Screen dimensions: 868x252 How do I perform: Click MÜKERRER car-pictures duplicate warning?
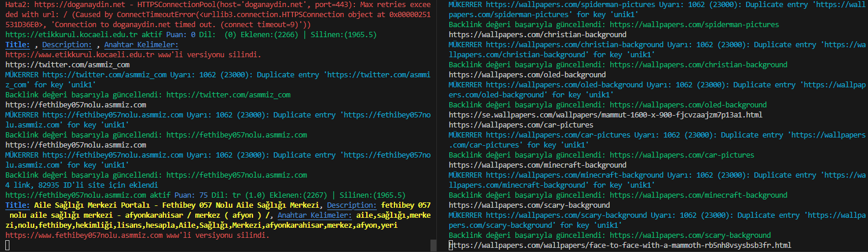[657, 140]
